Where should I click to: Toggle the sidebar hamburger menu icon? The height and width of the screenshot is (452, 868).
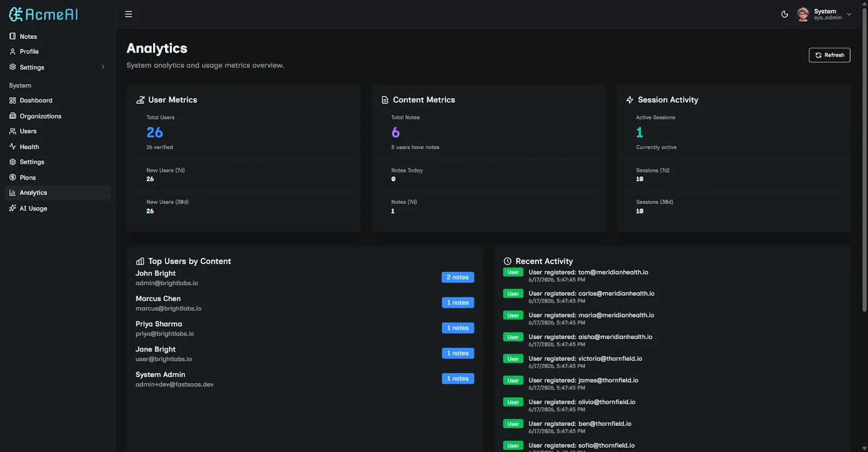[129, 14]
